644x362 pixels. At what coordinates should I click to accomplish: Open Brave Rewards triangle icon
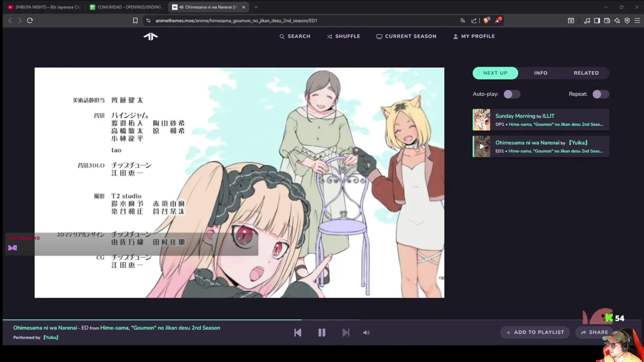coord(498,21)
